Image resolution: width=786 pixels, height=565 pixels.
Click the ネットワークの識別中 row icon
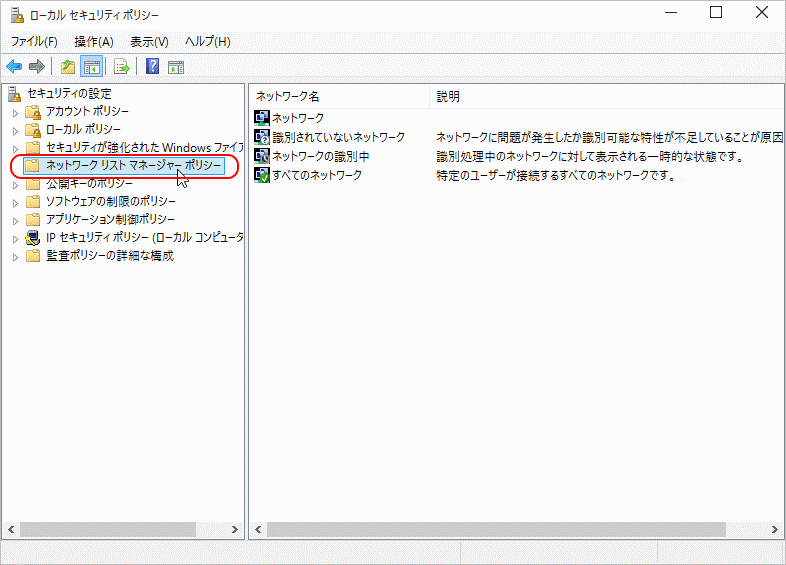[x=262, y=156]
